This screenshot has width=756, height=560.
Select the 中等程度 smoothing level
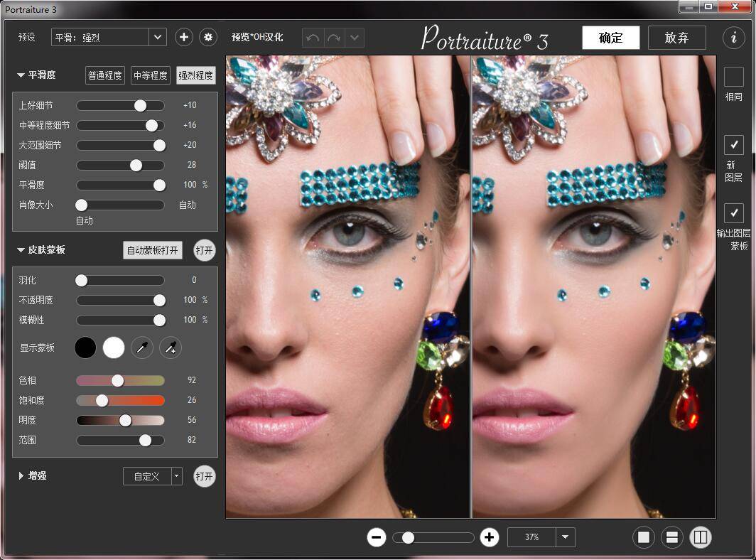point(151,75)
